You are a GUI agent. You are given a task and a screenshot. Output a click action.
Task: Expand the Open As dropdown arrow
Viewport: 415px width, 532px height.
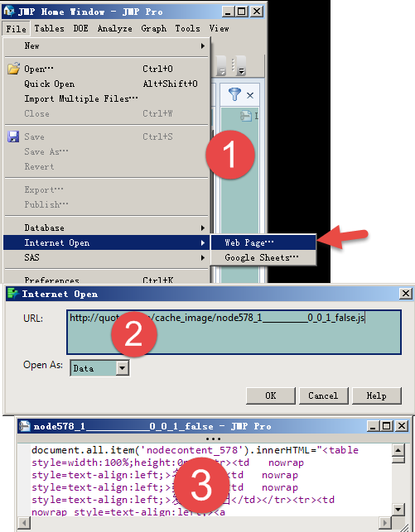(x=123, y=368)
